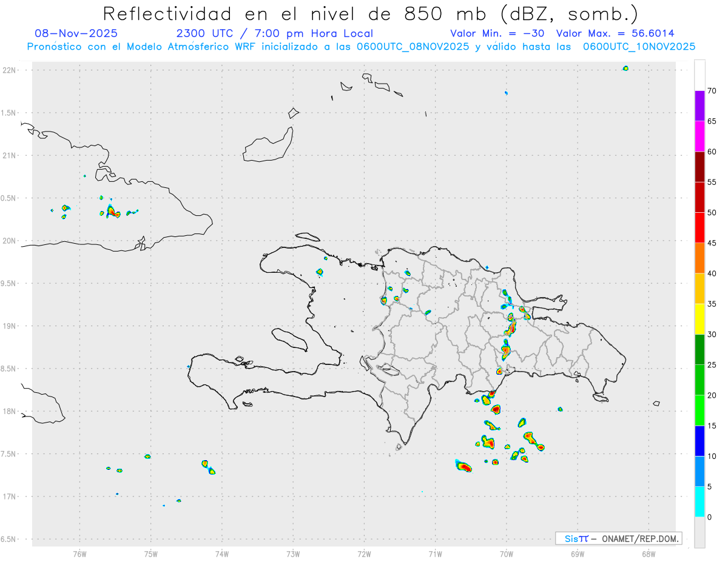This screenshot has width=728, height=562.
Task: Click the 'Valor Max. = 56.6014' readout
Action: [615, 33]
